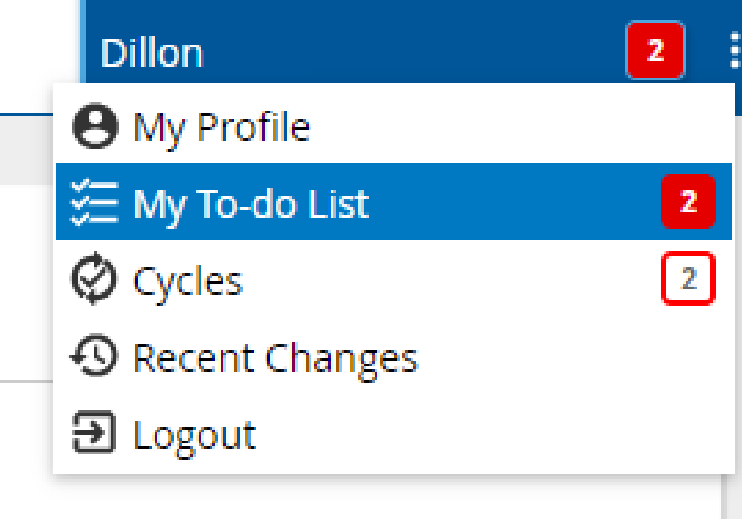Click the red notification badge next to Dillon
This screenshot has height=519, width=742.
[x=655, y=51]
